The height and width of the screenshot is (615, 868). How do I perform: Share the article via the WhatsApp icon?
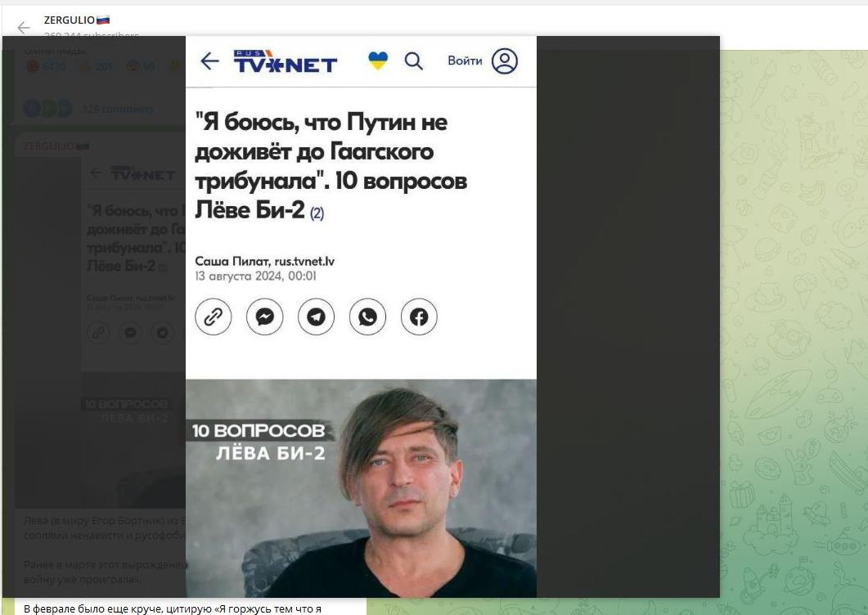click(367, 316)
